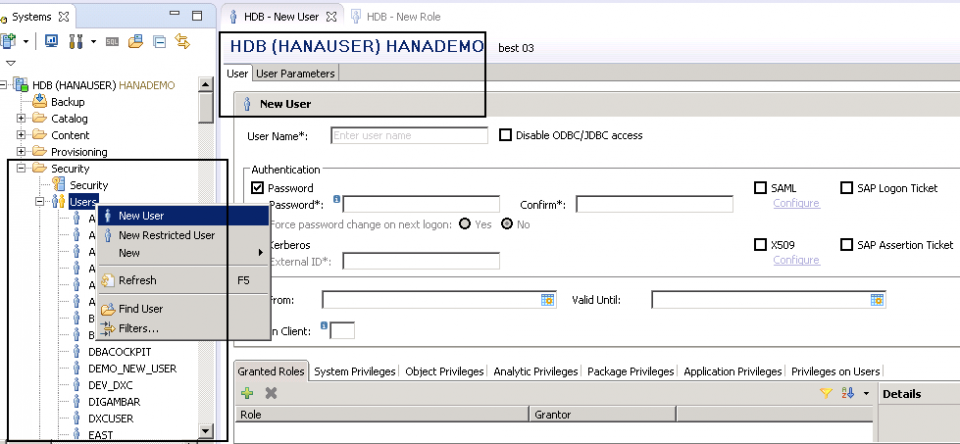This screenshot has height=444, width=960.
Task: Select the EAST user
Action: (x=100, y=435)
